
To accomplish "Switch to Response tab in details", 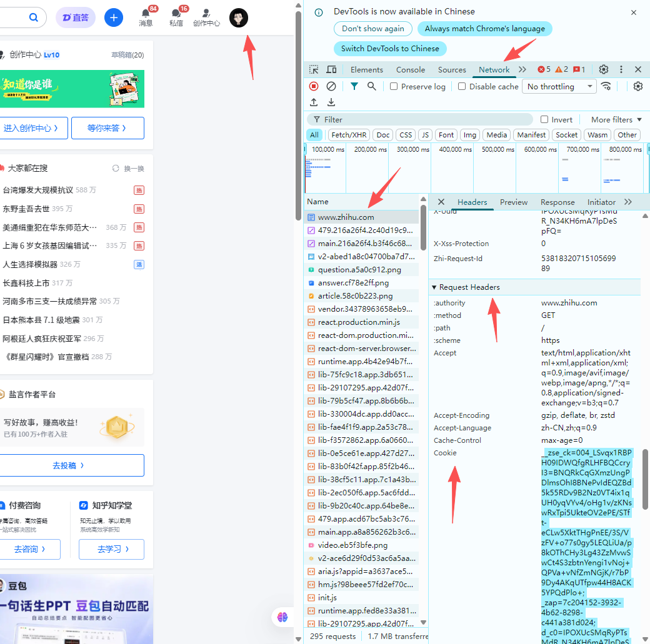I will pos(557,202).
